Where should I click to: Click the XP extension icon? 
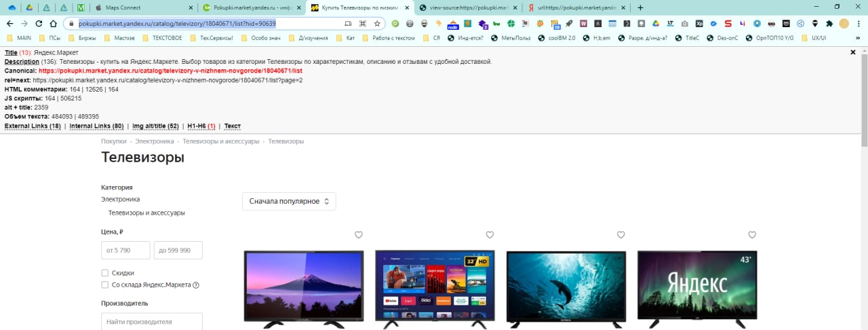click(699, 23)
